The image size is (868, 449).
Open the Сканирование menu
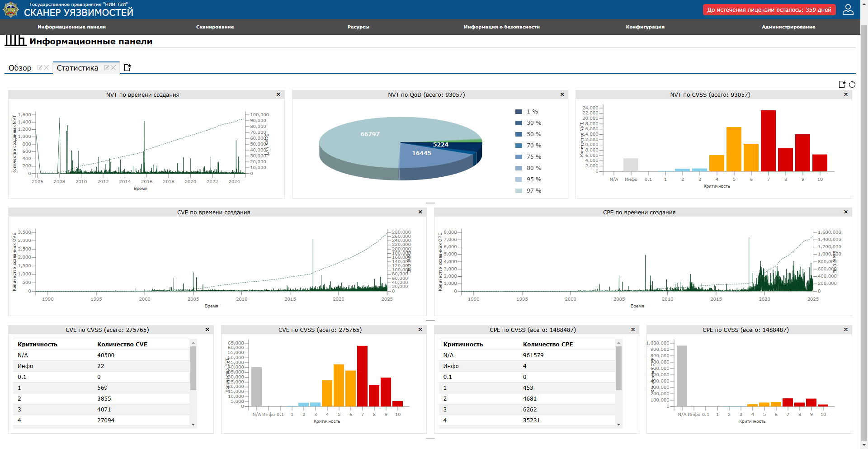(215, 27)
